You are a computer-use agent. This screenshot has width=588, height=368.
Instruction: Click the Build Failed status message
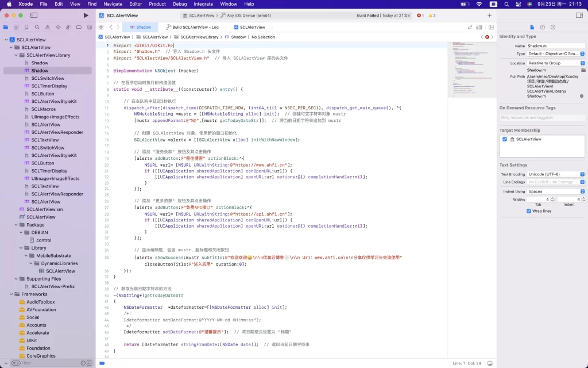(383, 16)
